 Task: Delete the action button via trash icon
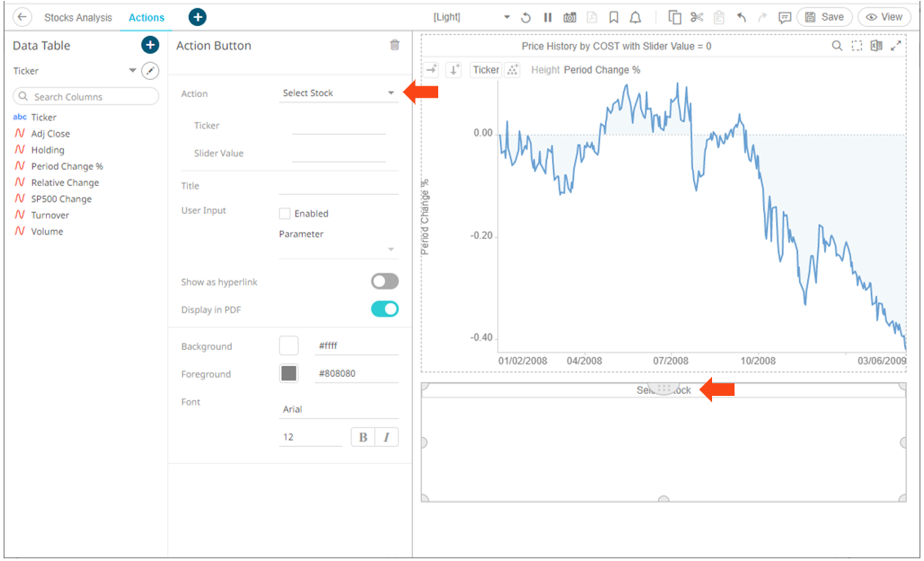(394, 45)
